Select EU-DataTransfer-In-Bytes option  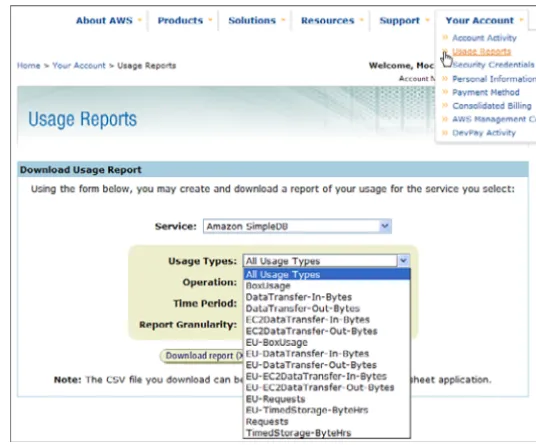[x=327, y=353]
